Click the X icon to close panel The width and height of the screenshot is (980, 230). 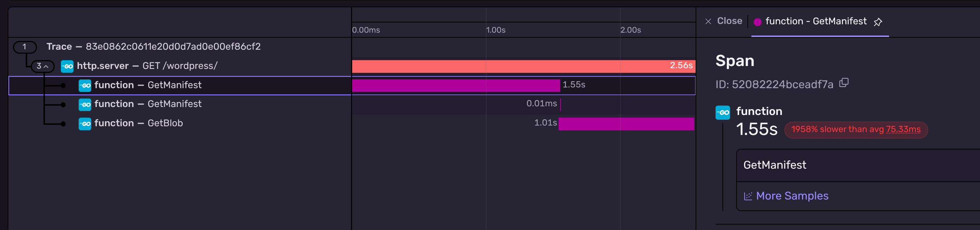click(x=708, y=22)
